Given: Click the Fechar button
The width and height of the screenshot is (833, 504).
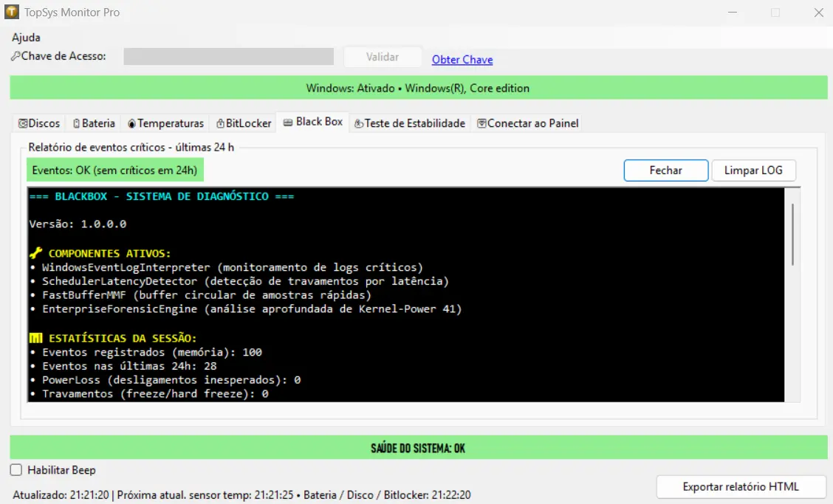Looking at the screenshot, I should [x=665, y=170].
